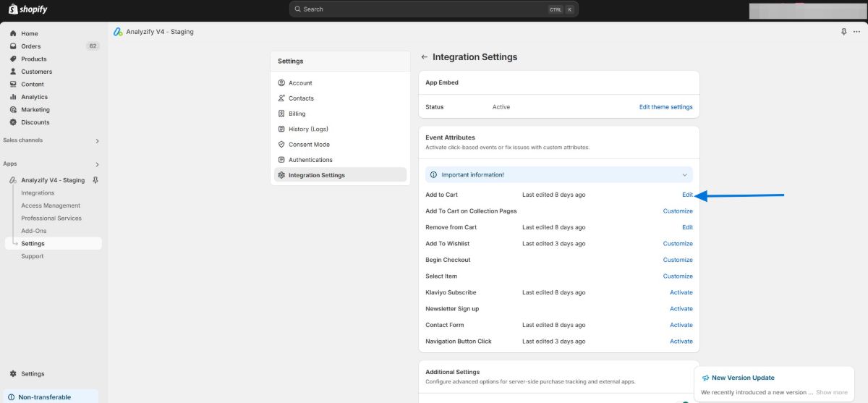868x403 pixels.
Task: Select Integration Settings in the Settings panel
Action: click(x=340, y=175)
